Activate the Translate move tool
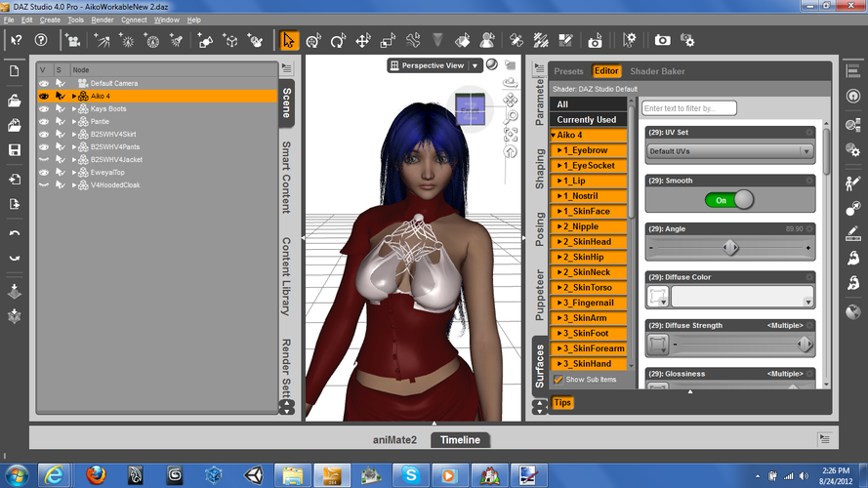This screenshot has width=868, height=488. pyautogui.click(x=362, y=40)
